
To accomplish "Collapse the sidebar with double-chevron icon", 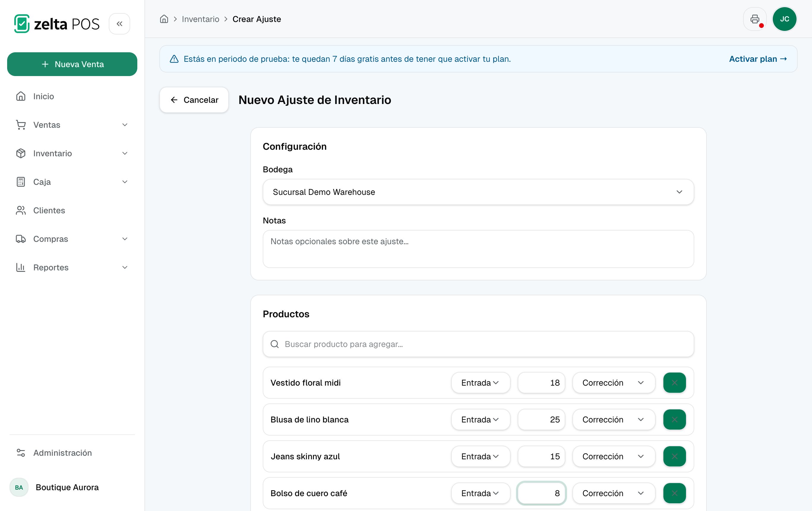I will (119, 23).
